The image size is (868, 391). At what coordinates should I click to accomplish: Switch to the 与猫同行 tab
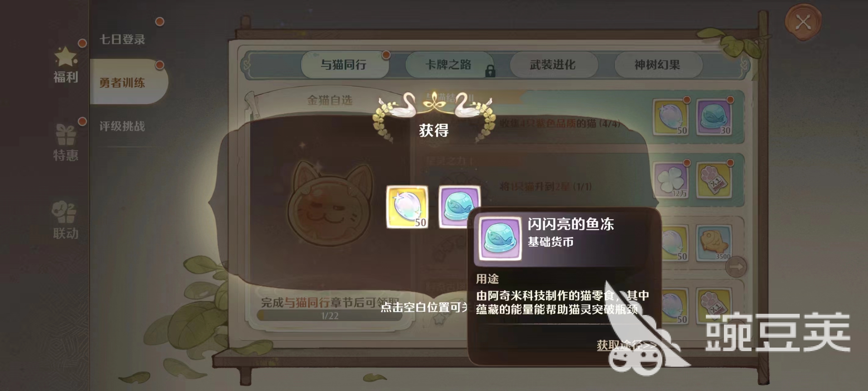[x=344, y=64]
